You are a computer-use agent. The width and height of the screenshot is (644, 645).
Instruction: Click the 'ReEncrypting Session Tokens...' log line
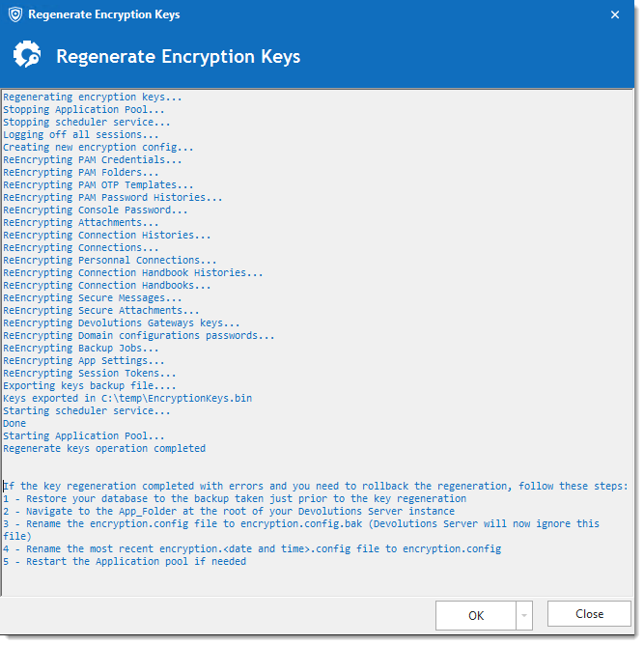[90, 373]
